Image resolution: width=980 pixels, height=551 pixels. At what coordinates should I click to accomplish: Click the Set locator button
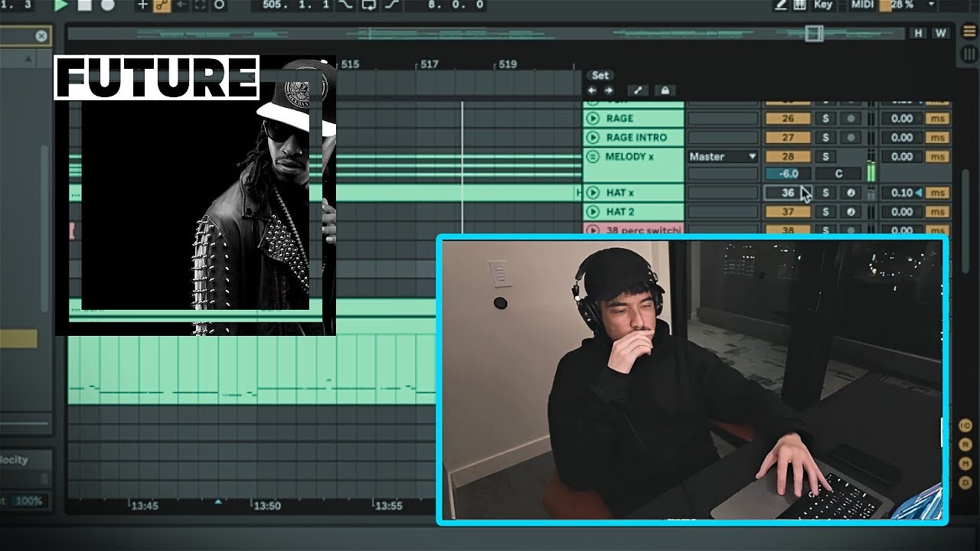point(600,75)
